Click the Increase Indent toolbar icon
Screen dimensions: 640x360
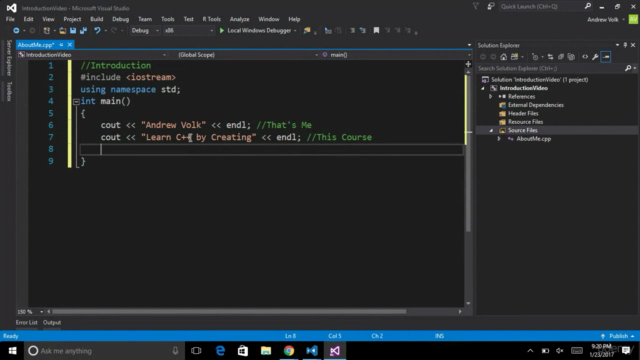362,31
